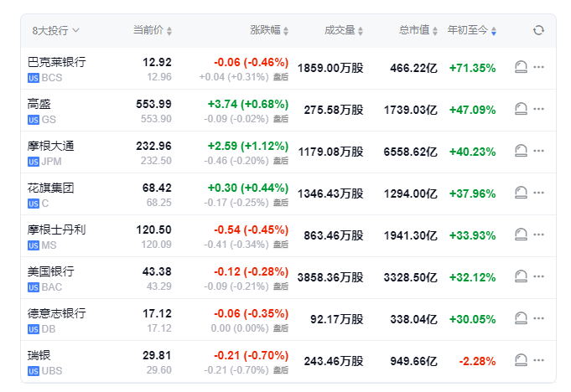The height and width of the screenshot is (392, 571).
Task: Open 摩根大通 stock page
Action: pos(50,146)
